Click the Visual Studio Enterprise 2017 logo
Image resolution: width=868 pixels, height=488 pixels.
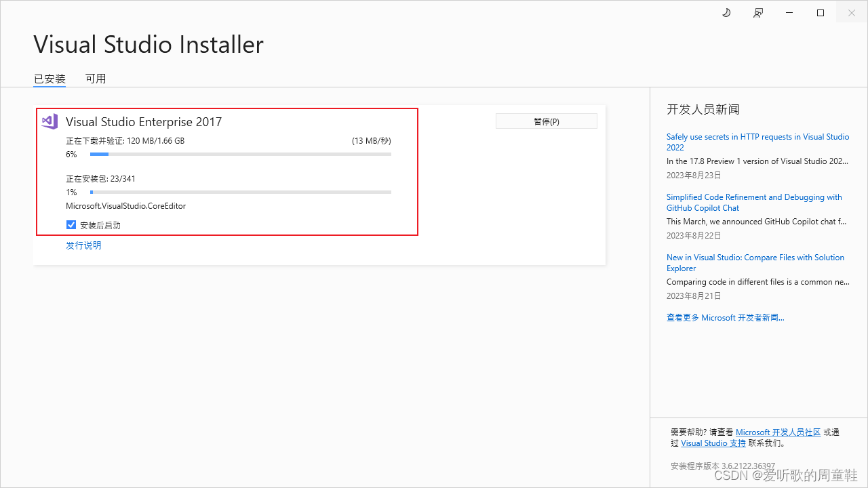(49, 121)
